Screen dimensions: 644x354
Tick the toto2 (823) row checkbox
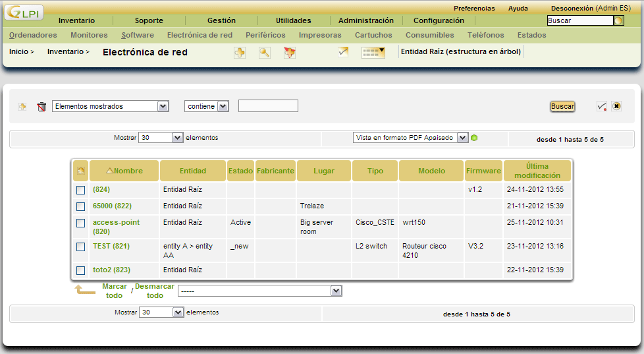81,270
